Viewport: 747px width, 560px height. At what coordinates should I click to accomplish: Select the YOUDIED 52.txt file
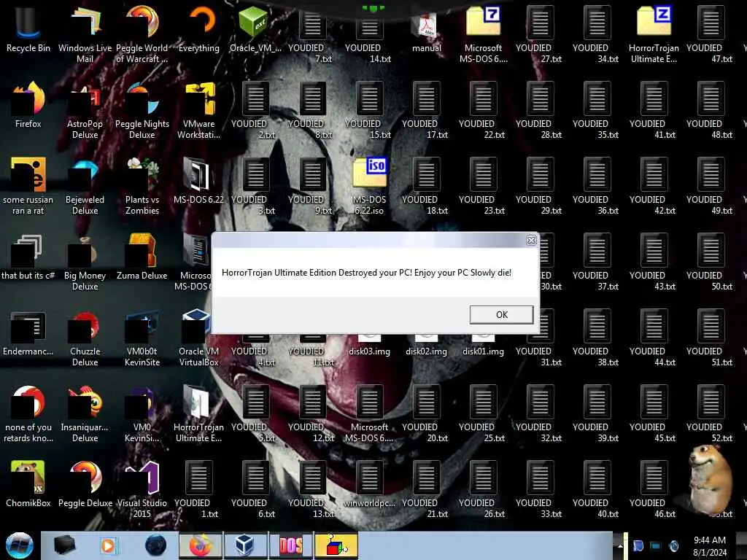point(711,414)
